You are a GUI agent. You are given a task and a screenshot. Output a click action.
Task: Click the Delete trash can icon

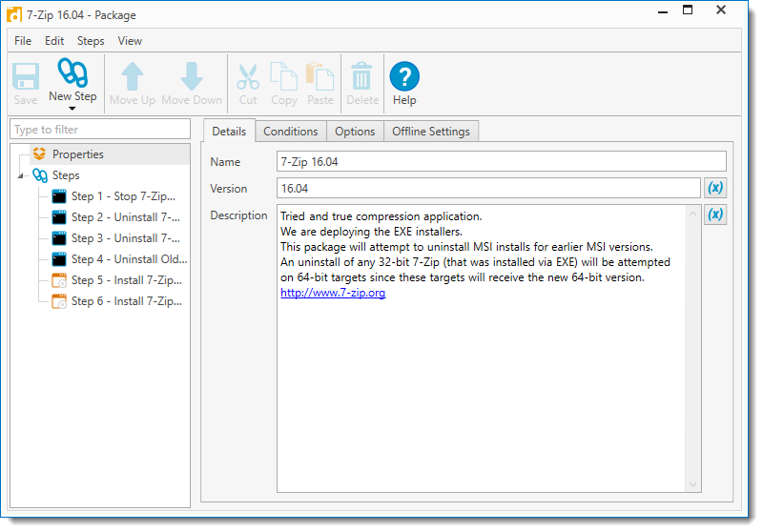click(x=362, y=76)
